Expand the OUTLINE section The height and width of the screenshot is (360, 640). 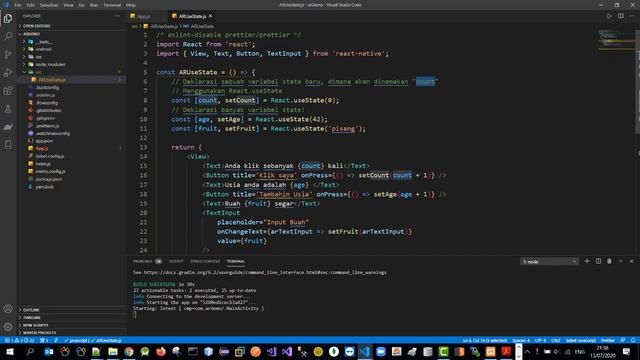click(31, 310)
